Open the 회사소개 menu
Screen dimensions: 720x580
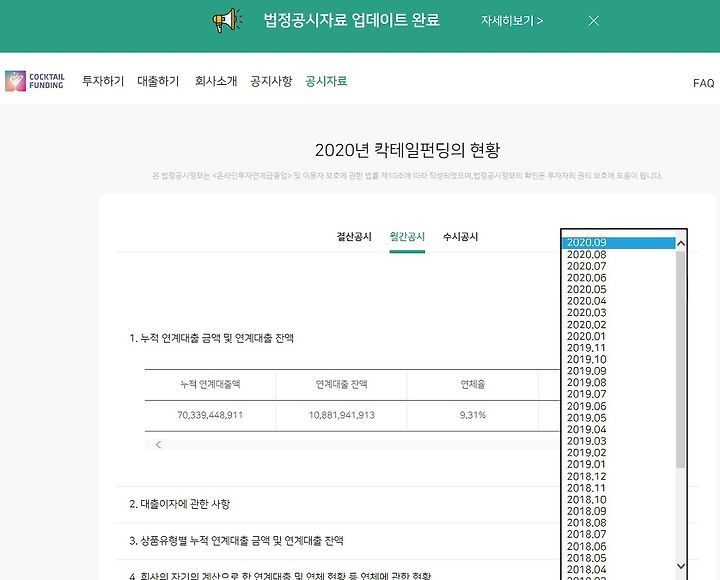(x=216, y=81)
